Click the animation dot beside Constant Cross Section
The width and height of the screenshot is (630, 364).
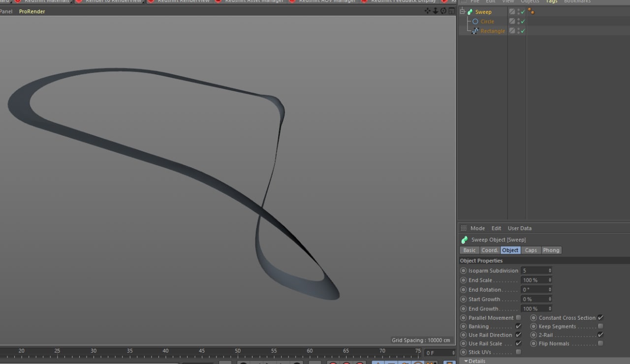click(x=534, y=318)
